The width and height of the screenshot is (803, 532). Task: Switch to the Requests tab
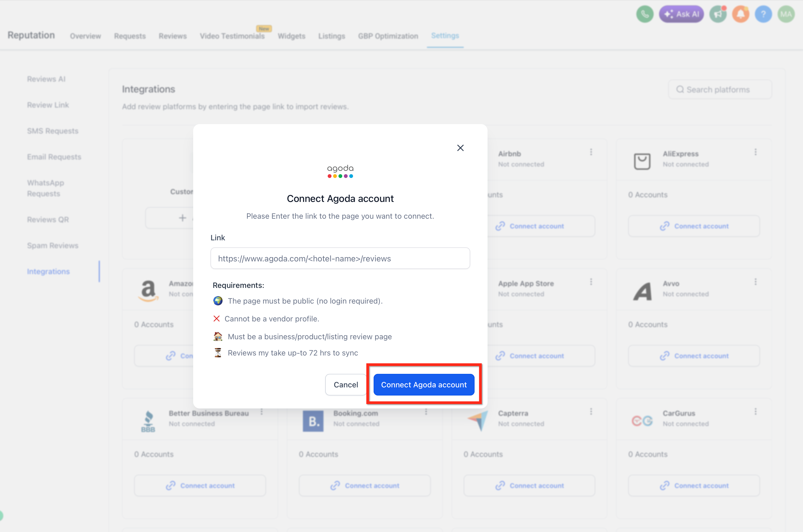pyautogui.click(x=130, y=36)
